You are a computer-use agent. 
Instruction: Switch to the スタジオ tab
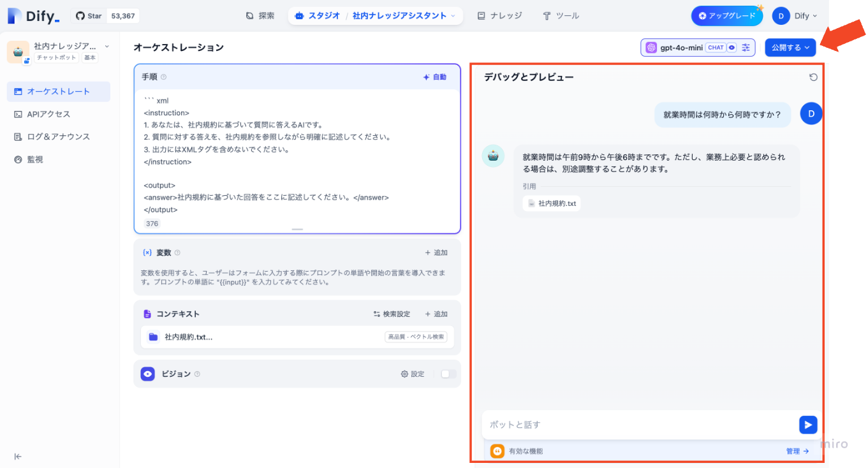click(318, 16)
